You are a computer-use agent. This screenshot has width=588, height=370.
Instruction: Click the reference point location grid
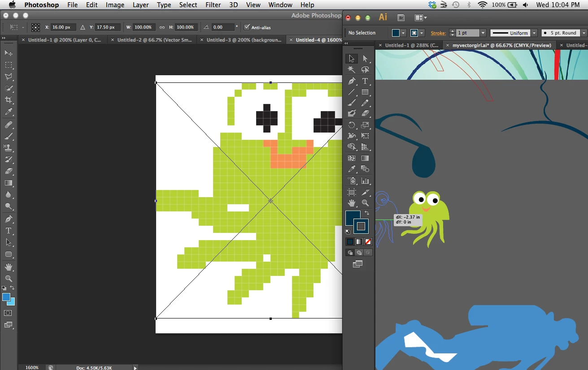(x=36, y=27)
